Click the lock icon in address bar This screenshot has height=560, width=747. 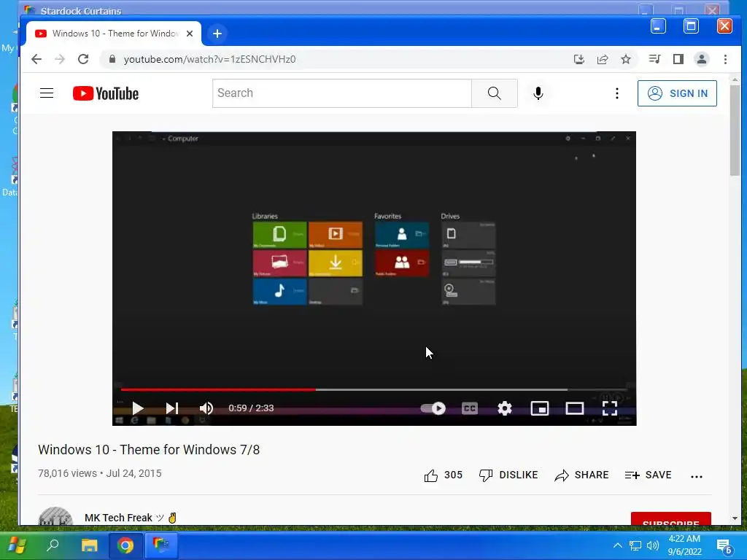point(112,59)
